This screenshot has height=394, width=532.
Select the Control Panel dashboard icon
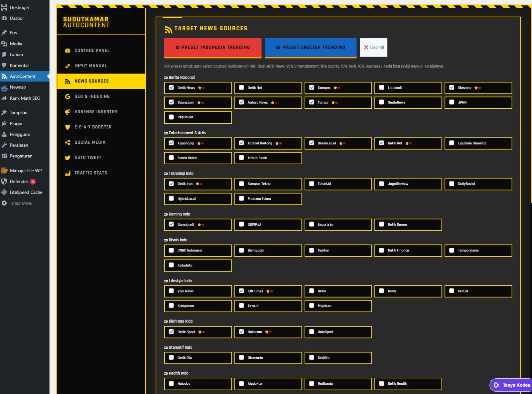click(x=67, y=50)
